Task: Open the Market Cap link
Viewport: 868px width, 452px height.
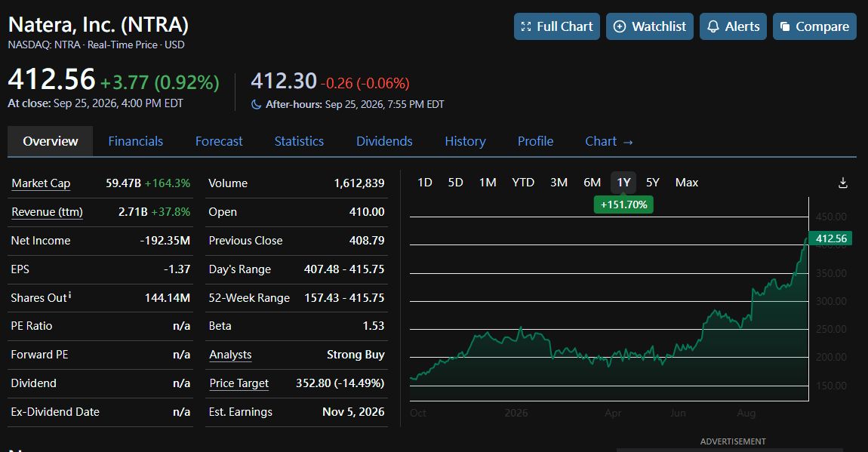Action: pos(41,183)
